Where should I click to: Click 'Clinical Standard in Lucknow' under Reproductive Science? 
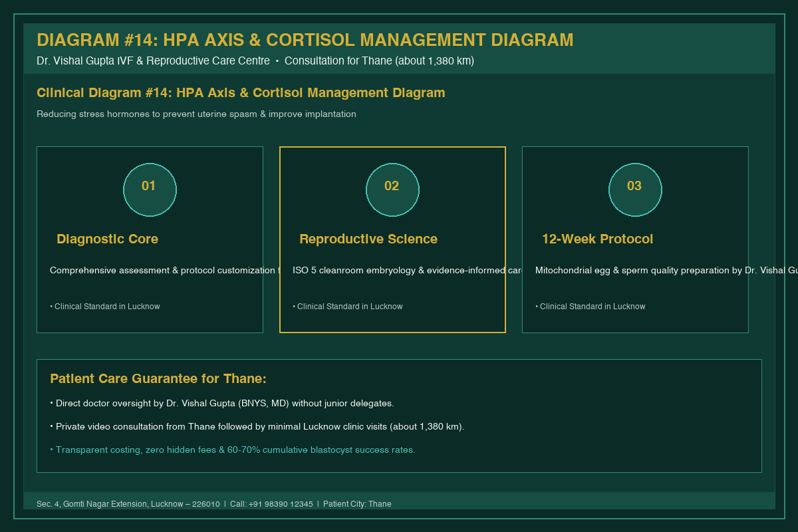pyautogui.click(x=348, y=307)
